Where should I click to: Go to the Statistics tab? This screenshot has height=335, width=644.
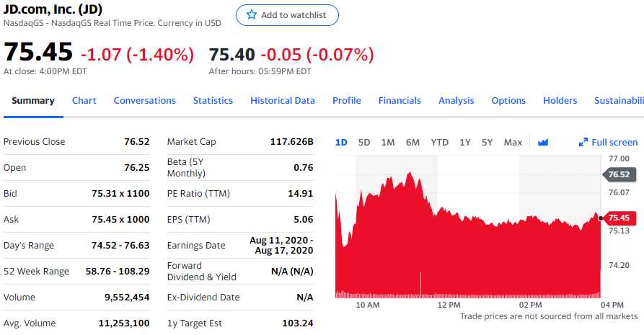point(213,100)
